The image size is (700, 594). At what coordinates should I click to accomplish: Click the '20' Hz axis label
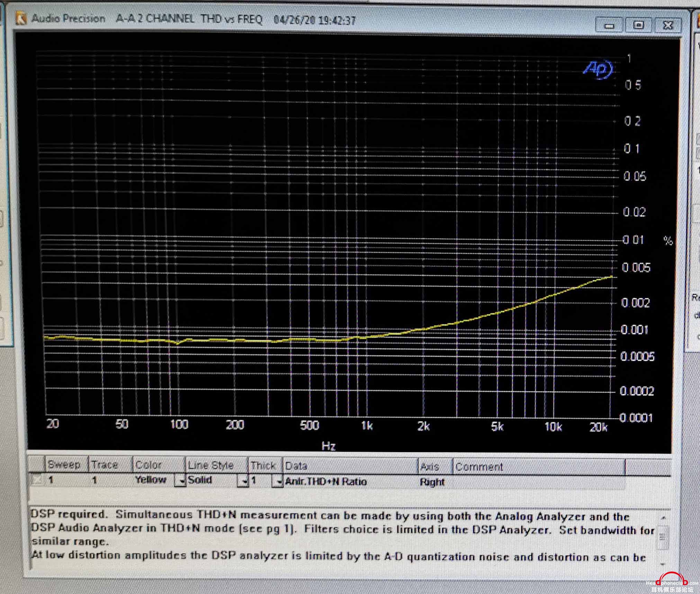click(x=53, y=424)
